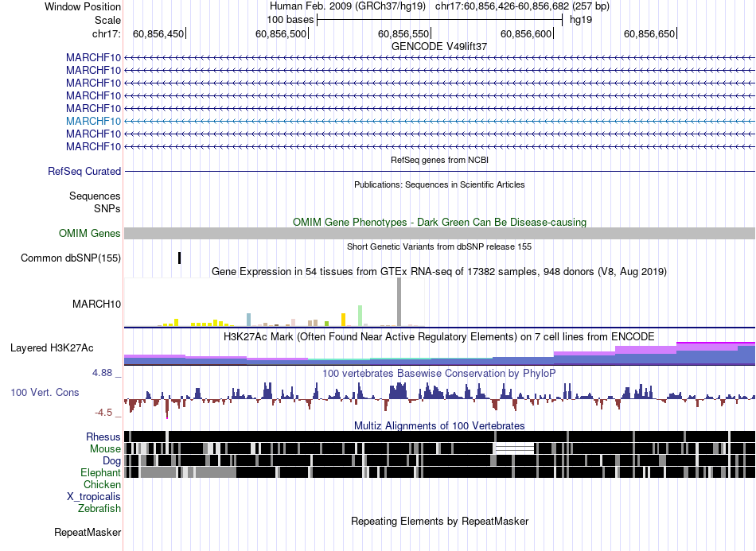Click 'Publications: Sequences in Scientific Articles' title
This screenshot has height=551, width=756.
[x=439, y=184]
